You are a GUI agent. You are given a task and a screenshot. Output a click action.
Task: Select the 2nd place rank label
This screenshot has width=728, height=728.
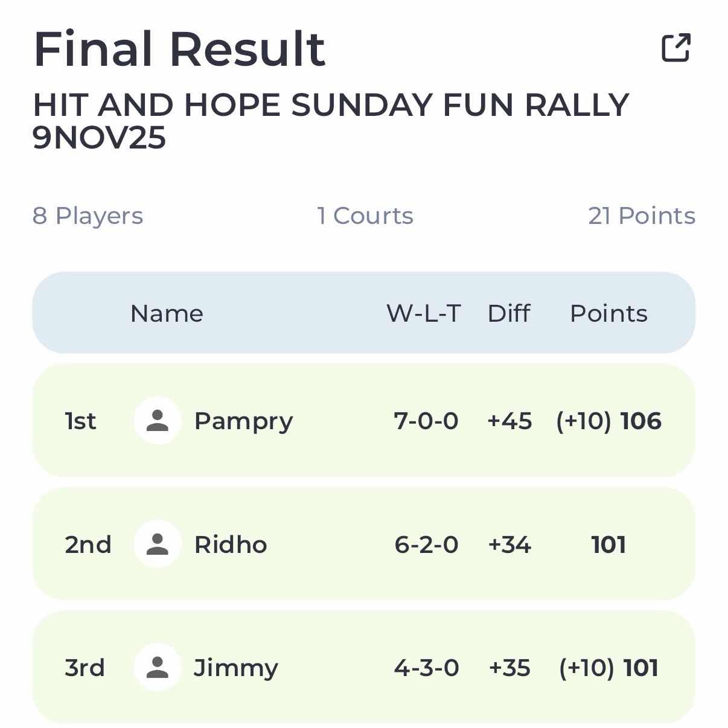point(88,544)
